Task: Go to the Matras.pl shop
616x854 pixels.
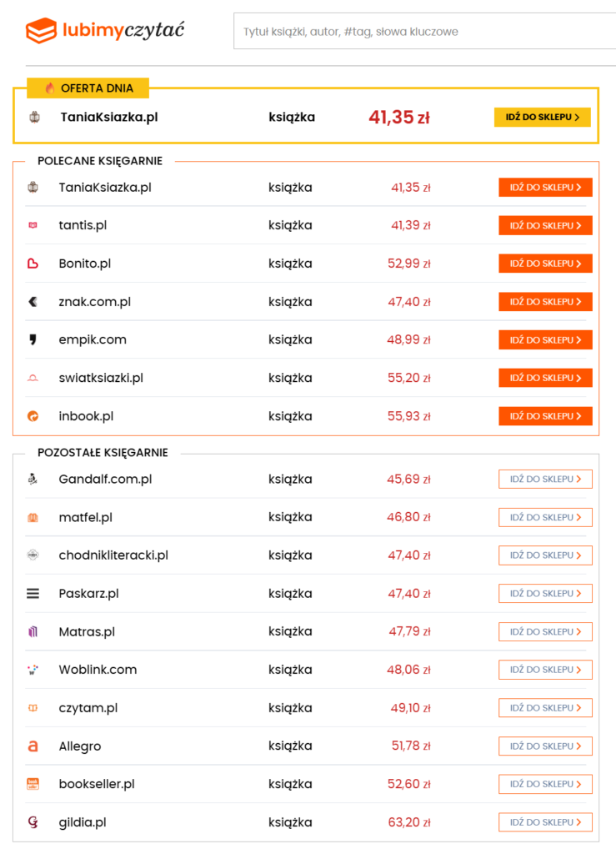Action: 545,631
